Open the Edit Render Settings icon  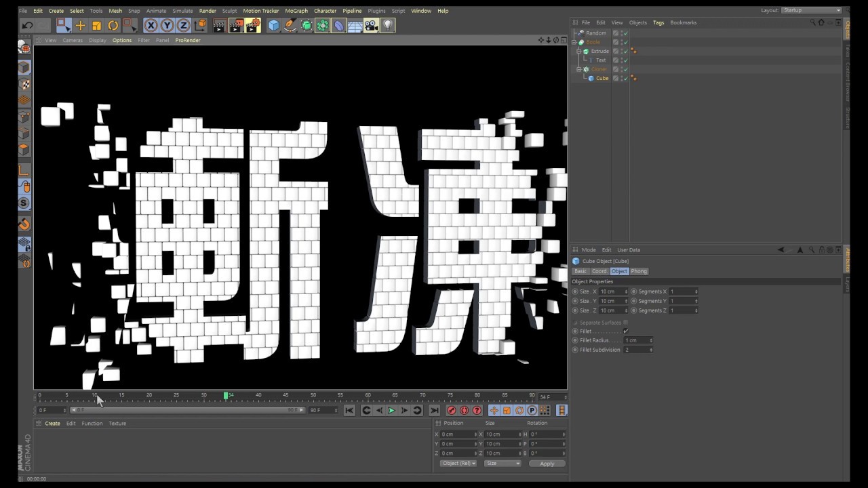[x=253, y=26]
